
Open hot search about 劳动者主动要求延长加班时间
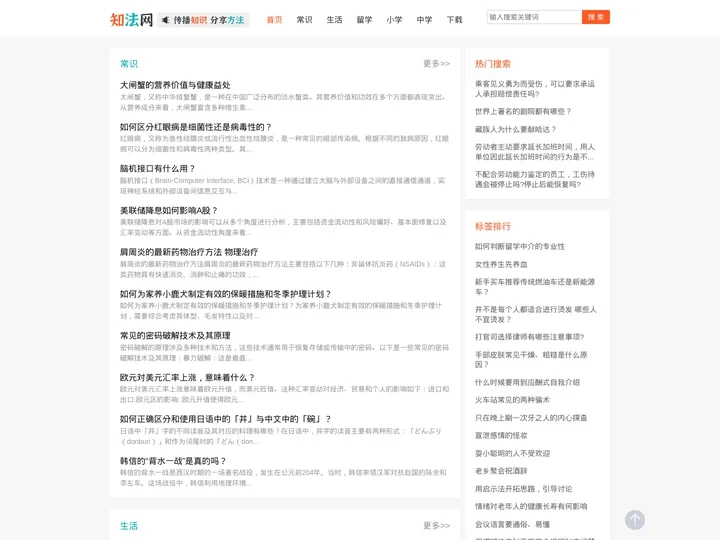point(534,152)
